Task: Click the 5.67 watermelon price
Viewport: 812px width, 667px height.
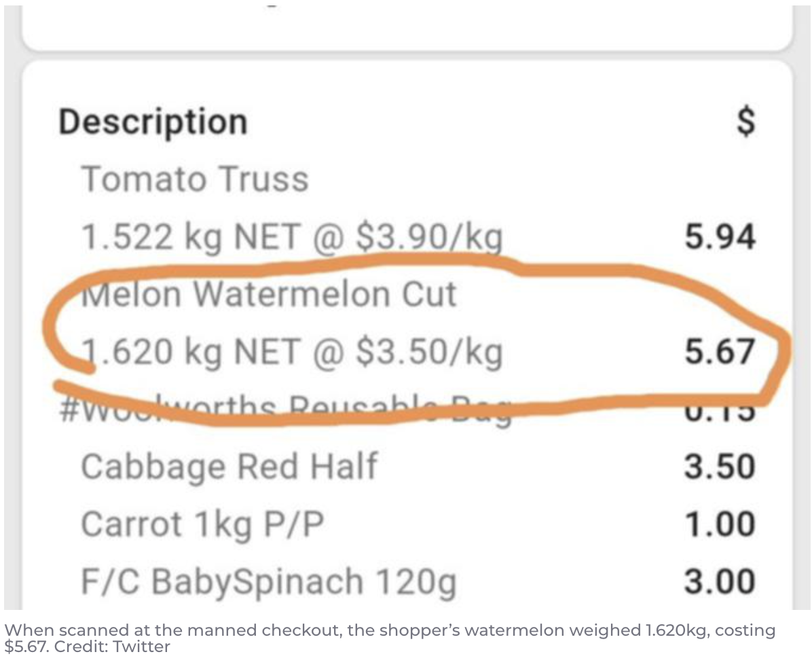Action: (x=720, y=351)
